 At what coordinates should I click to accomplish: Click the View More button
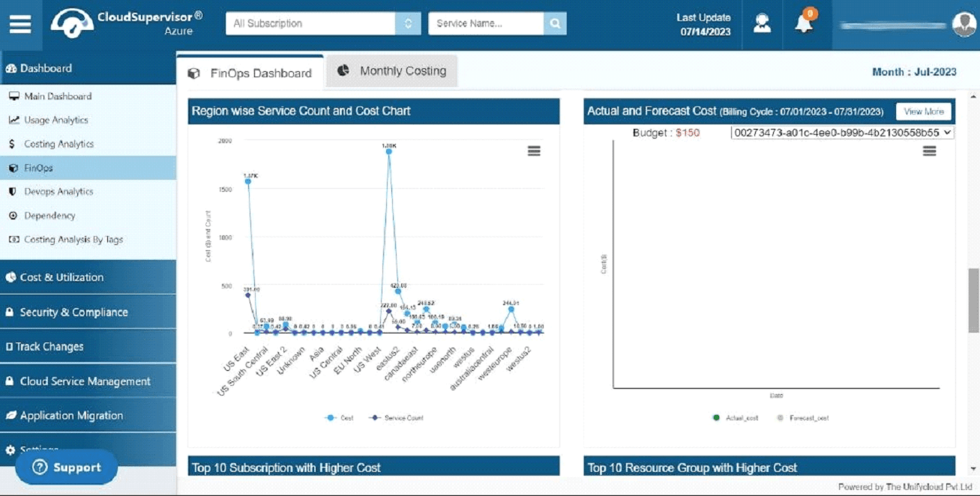(924, 112)
